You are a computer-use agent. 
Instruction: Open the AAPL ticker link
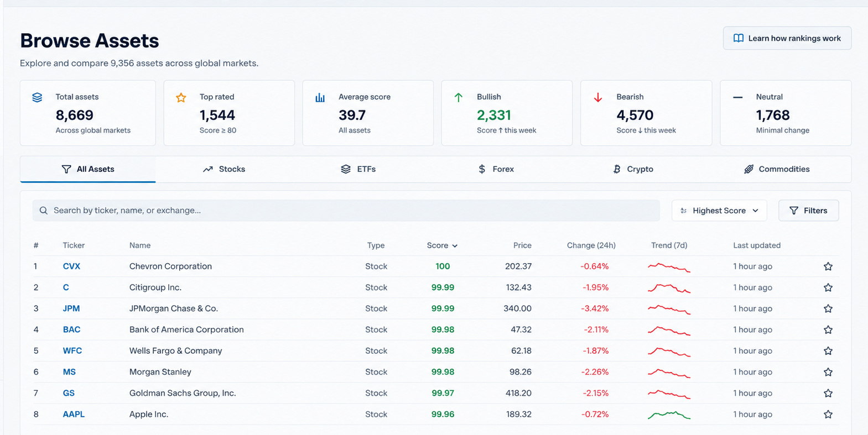click(74, 415)
